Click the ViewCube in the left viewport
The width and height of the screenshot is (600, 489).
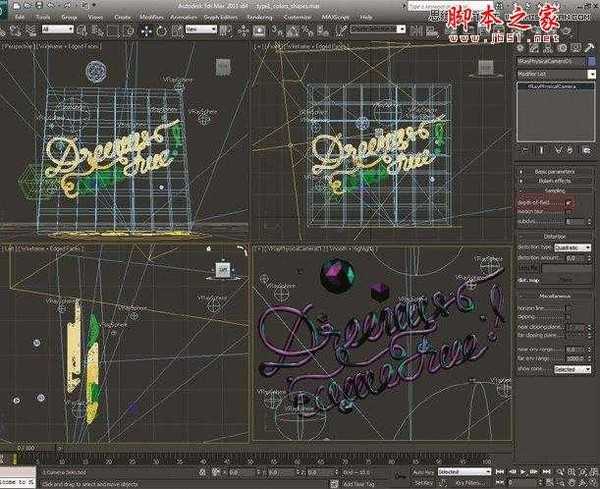pyautogui.click(x=221, y=269)
